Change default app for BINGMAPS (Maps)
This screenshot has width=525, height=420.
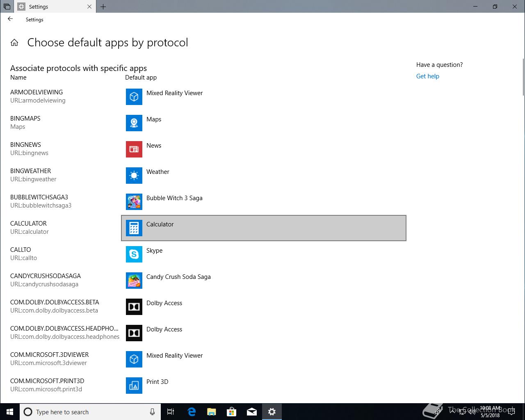tap(264, 123)
